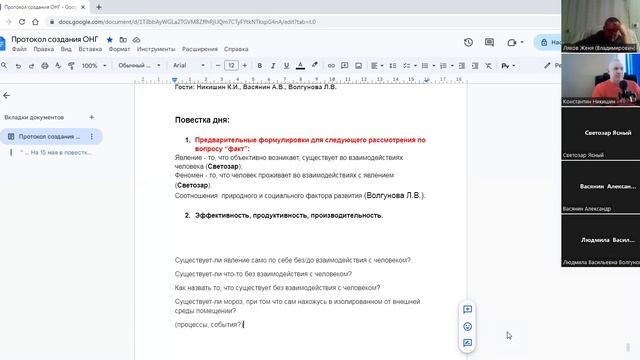Open the editing mode pencil dropdown
This screenshot has height=360, width=640.
[552, 66]
